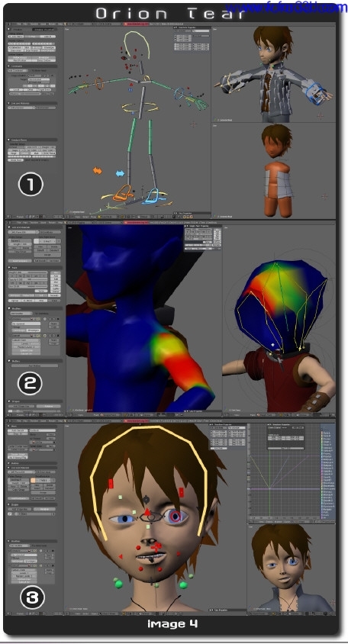Click Add Multires button in screenshot 2

tap(34, 365)
